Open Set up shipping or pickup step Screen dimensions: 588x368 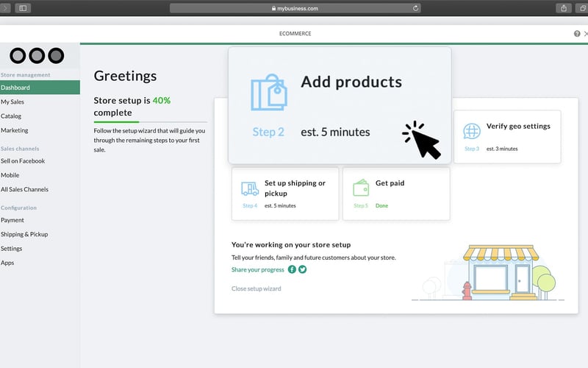(285, 194)
